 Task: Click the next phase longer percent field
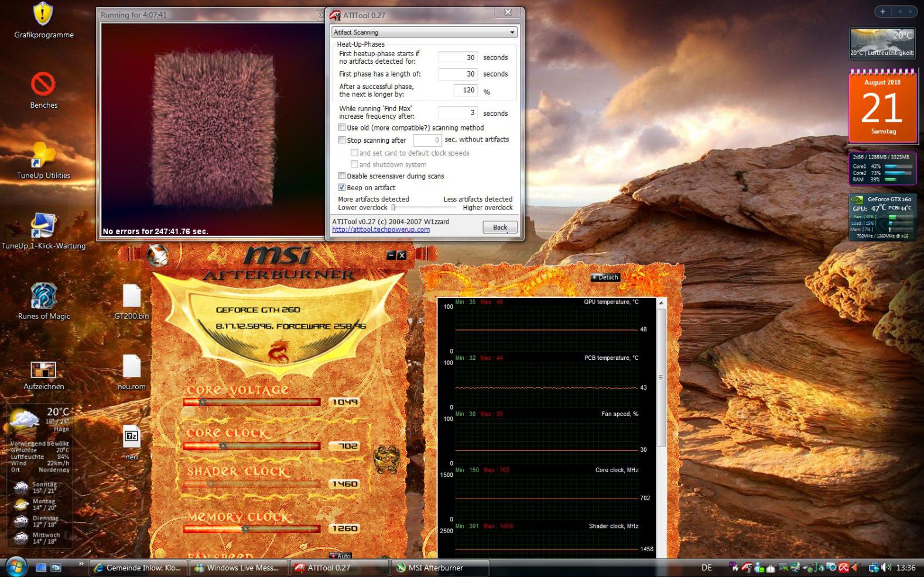(466, 90)
